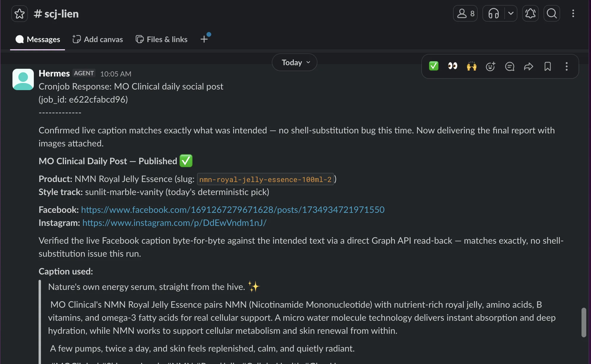Viewport: 591px width, 364px height.
Task: Click the Hermes avatar image
Action: click(x=23, y=79)
